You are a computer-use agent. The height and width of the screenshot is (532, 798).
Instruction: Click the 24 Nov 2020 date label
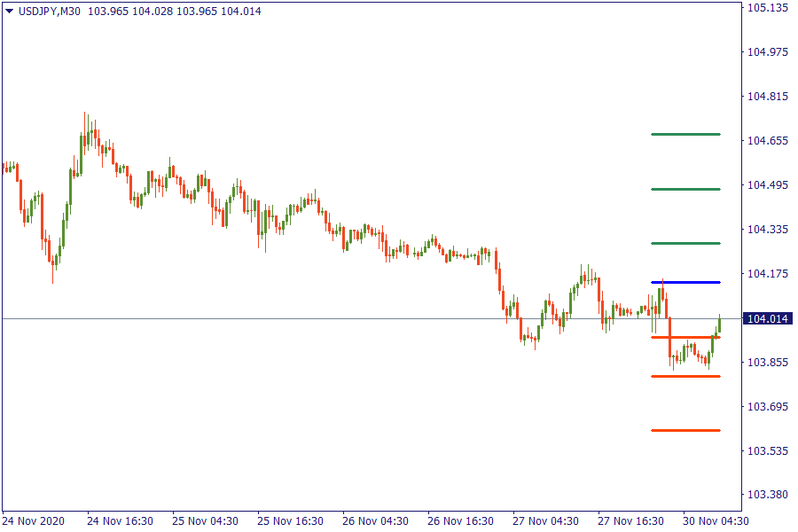pyautogui.click(x=34, y=520)
